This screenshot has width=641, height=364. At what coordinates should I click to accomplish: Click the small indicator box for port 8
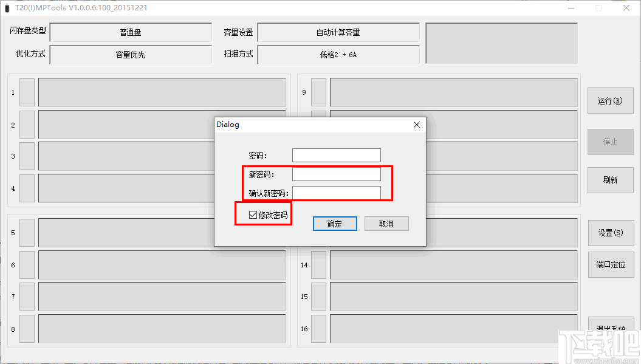[x=27, y=329]
